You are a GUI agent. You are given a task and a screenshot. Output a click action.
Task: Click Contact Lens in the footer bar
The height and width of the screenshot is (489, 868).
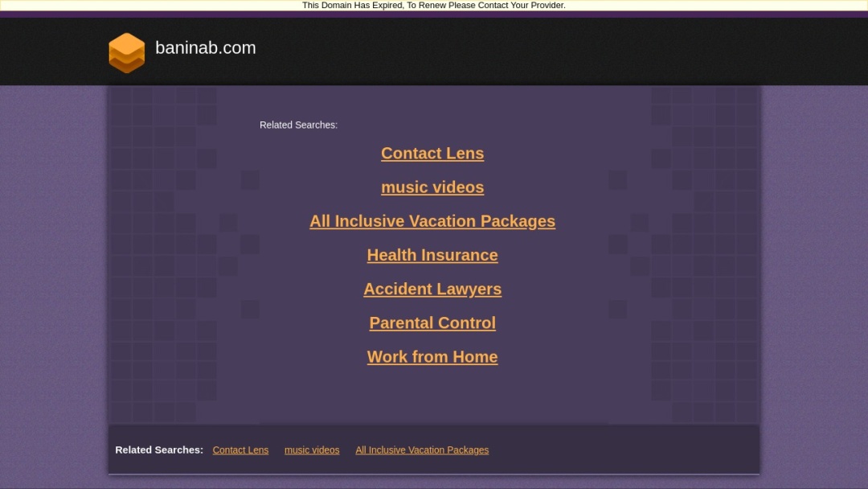pos(240,450)
